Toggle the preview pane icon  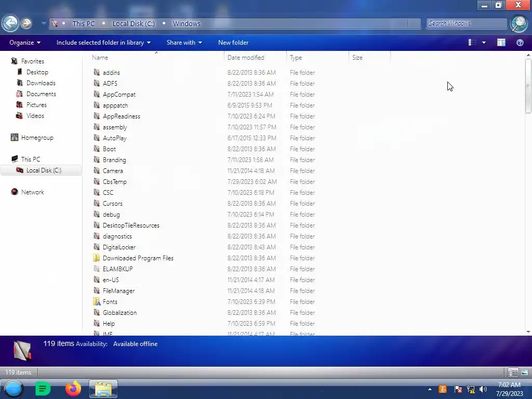[501, 43]
